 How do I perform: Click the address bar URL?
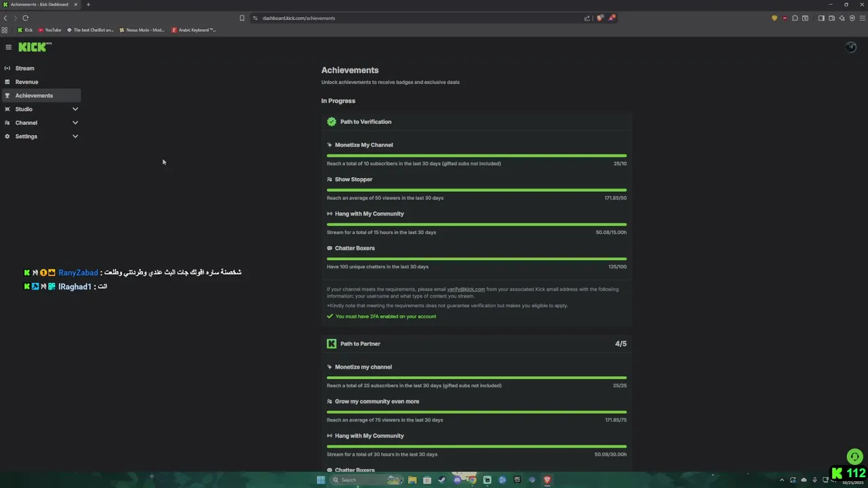299,18
